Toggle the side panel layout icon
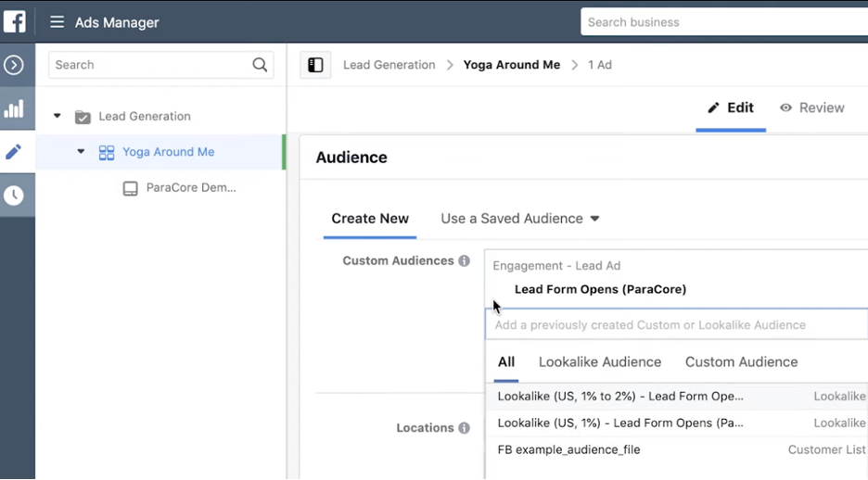Image resolution: width=868 pixels, height=480 pixels. [x=315, y=65]
